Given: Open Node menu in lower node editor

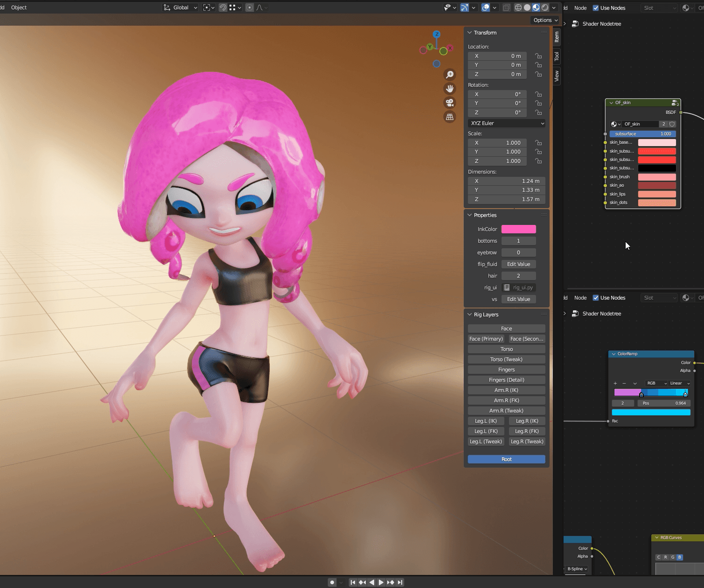Looking at the screenshot, I should click(580, 298).
